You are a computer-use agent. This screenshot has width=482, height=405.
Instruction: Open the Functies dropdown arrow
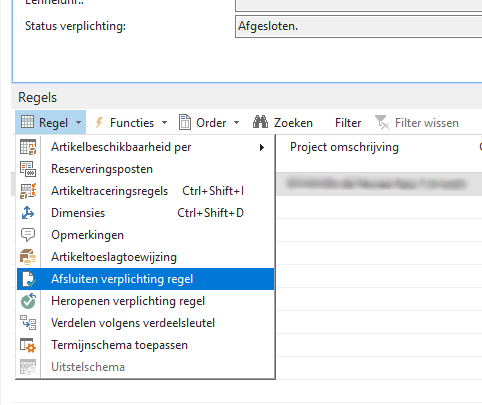[x=165, y=123]
